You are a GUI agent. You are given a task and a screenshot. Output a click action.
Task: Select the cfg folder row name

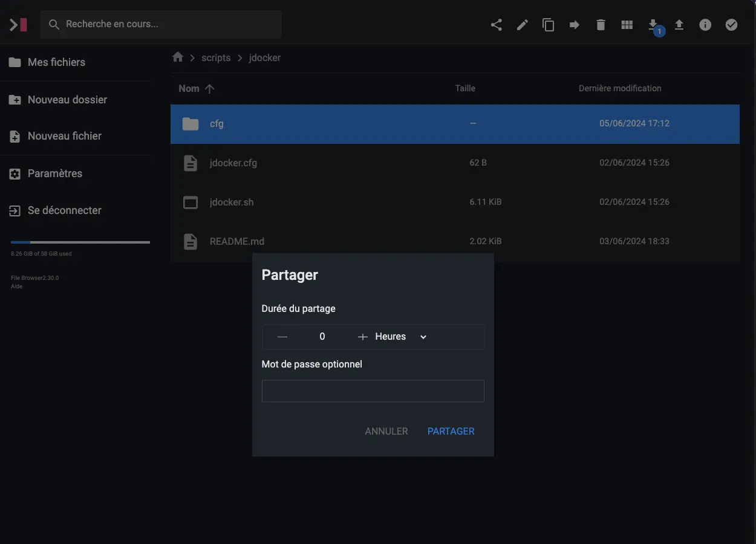[x=217, y=123]
